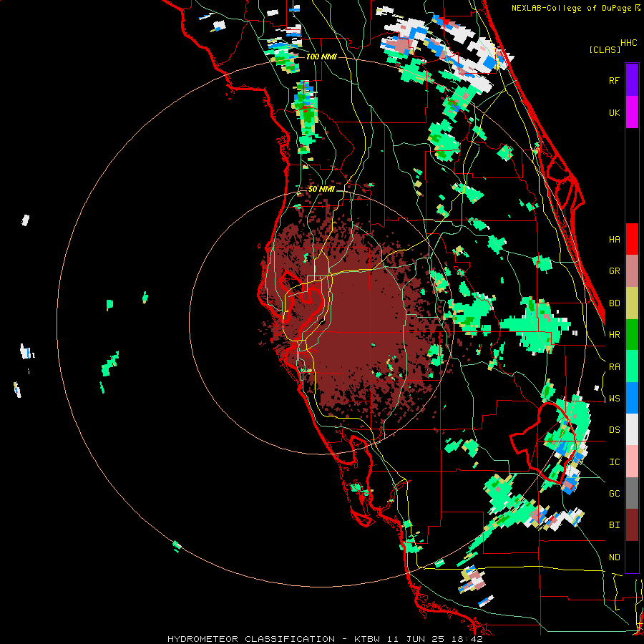The width and height of the screenshot is (644, 644).
Task: Click the "WS" legend label
Action: (614, 399)
